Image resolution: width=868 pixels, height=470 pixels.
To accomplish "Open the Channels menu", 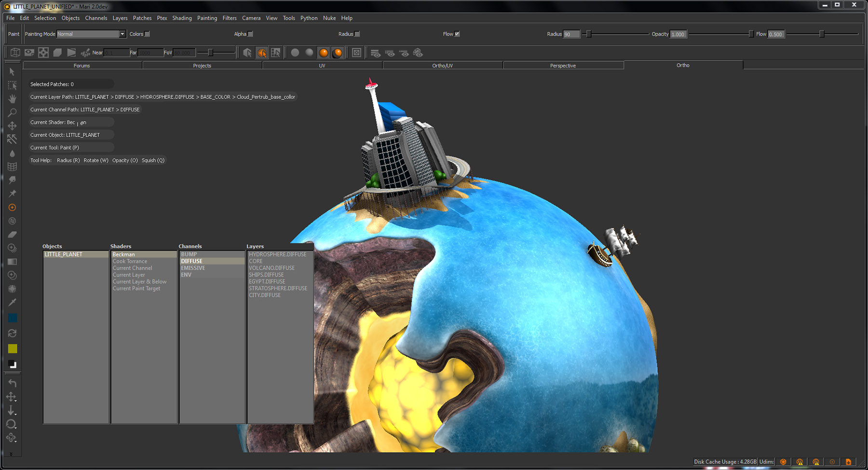I will [96, 18].
